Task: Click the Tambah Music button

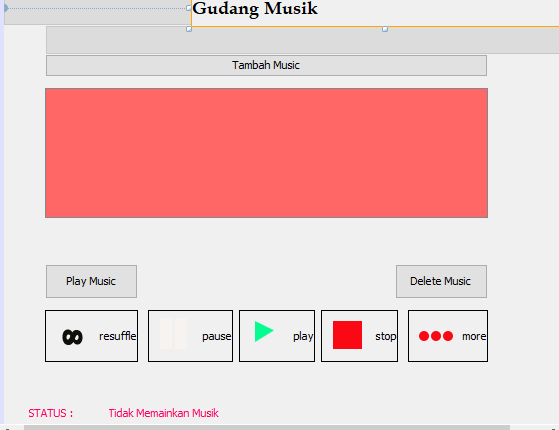Action: [266, 65]
